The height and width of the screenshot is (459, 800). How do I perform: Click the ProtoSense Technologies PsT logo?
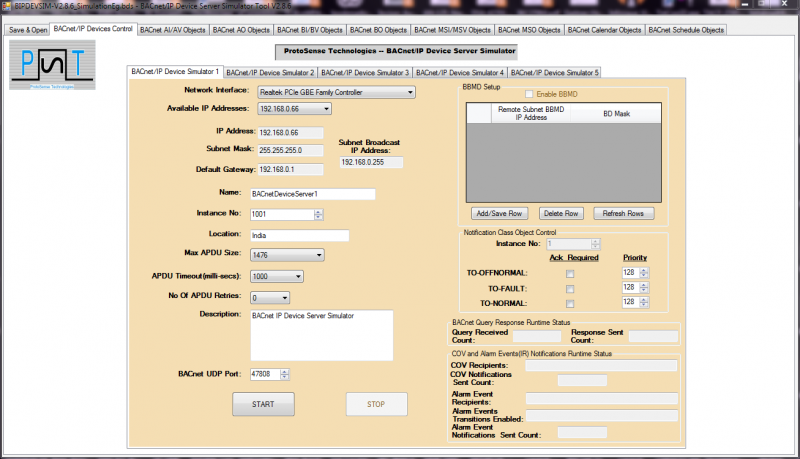pos(52,65)
